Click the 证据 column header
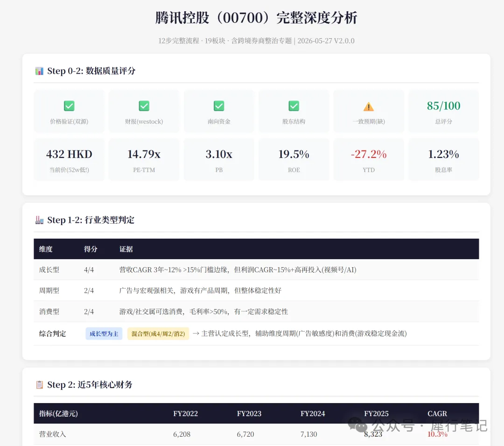This screenshot has width=504, height=446. [x=126, y=249]
